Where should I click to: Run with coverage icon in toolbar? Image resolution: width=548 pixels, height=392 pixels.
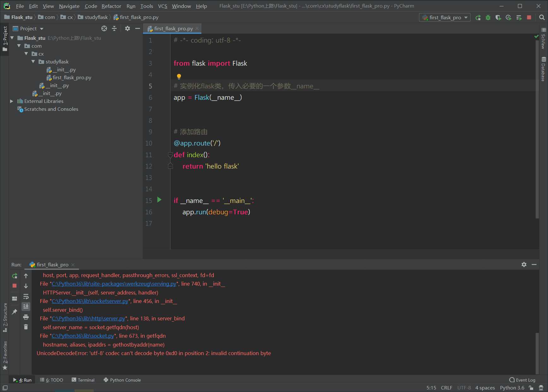click(498, 18)
